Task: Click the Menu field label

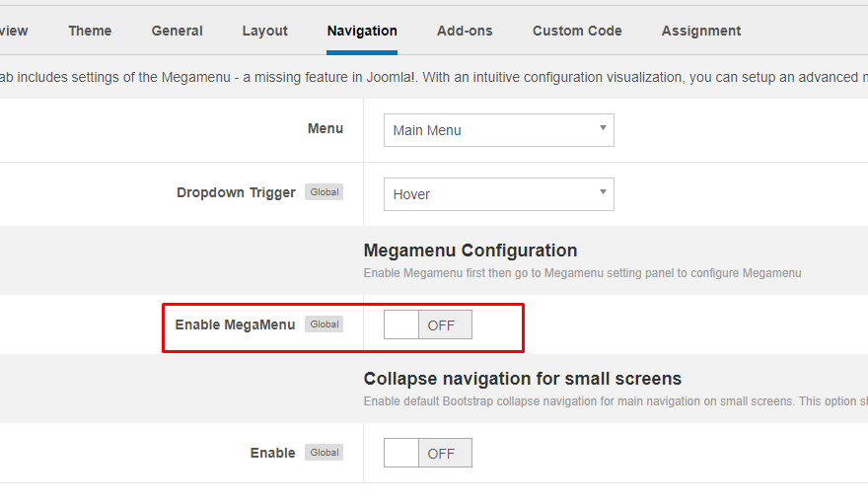Action: pos(325,128)
